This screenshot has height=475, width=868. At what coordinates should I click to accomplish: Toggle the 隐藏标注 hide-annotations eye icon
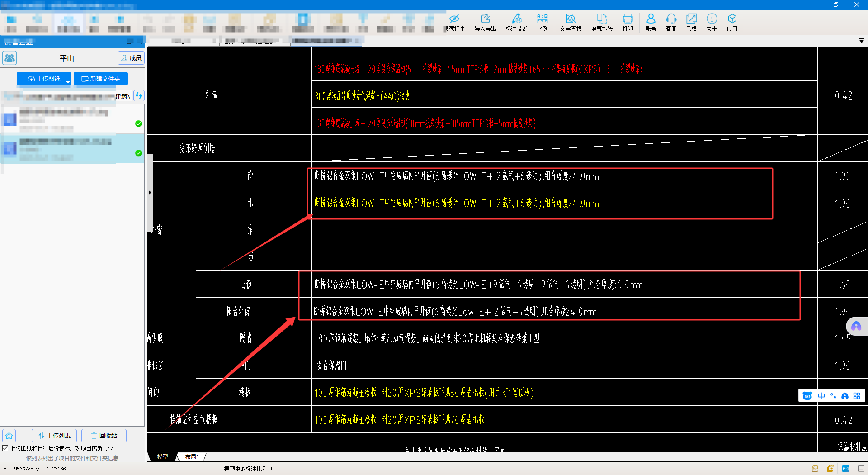(454, 22)
